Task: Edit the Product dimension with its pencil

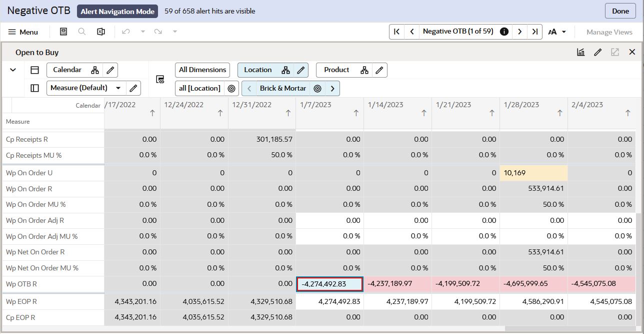Action: (380, 70)
